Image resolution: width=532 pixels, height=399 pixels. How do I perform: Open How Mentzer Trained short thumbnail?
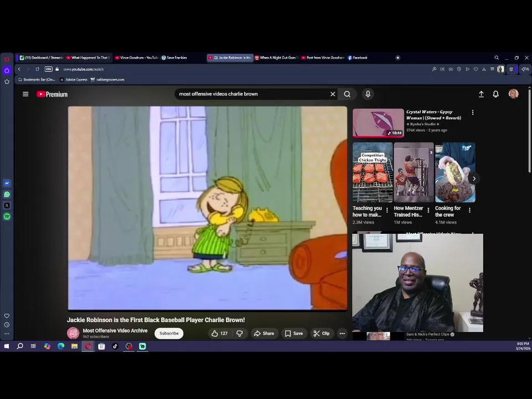point(413,172)
